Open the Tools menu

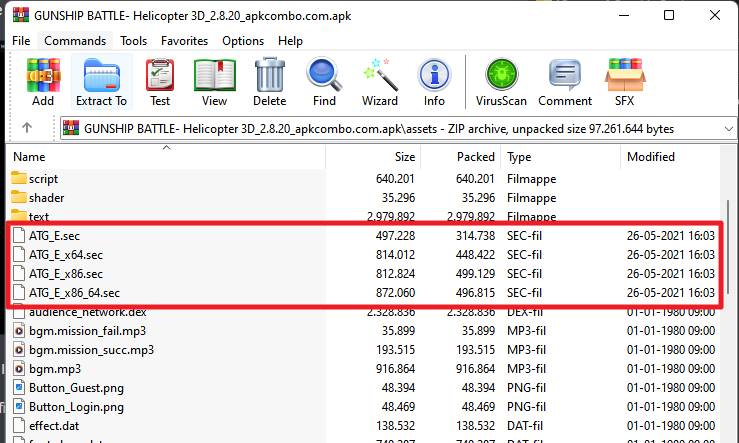[x=133, y=41]
